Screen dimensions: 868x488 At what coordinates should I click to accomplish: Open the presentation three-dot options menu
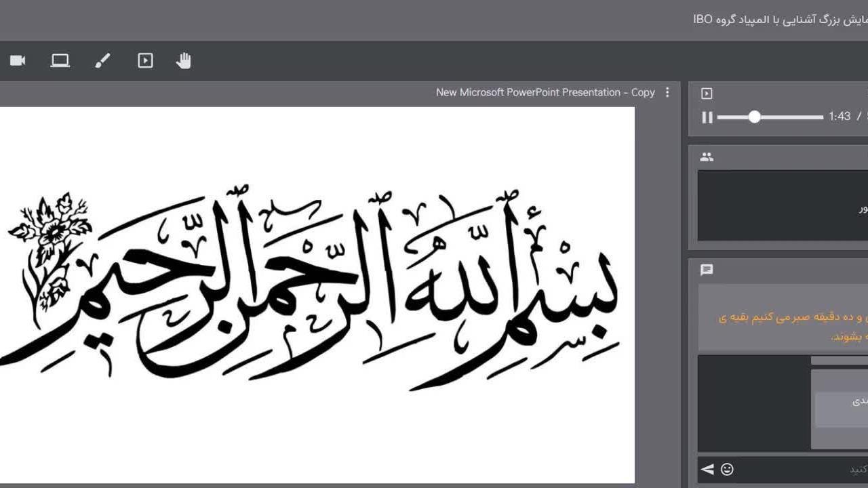pos(667,92)
